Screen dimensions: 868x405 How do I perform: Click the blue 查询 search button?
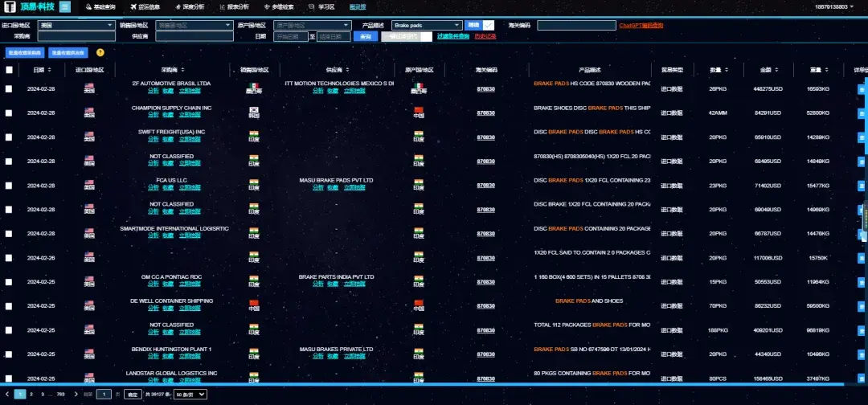tap(366, 36)
